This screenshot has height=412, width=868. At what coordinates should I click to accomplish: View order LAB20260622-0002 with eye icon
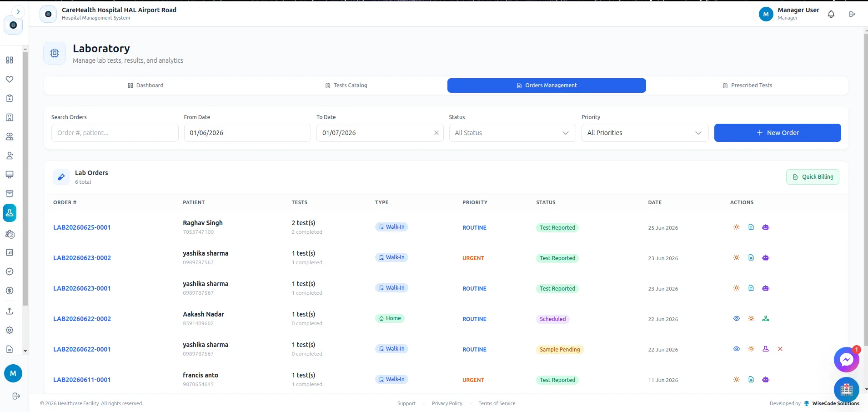point(737,319)
